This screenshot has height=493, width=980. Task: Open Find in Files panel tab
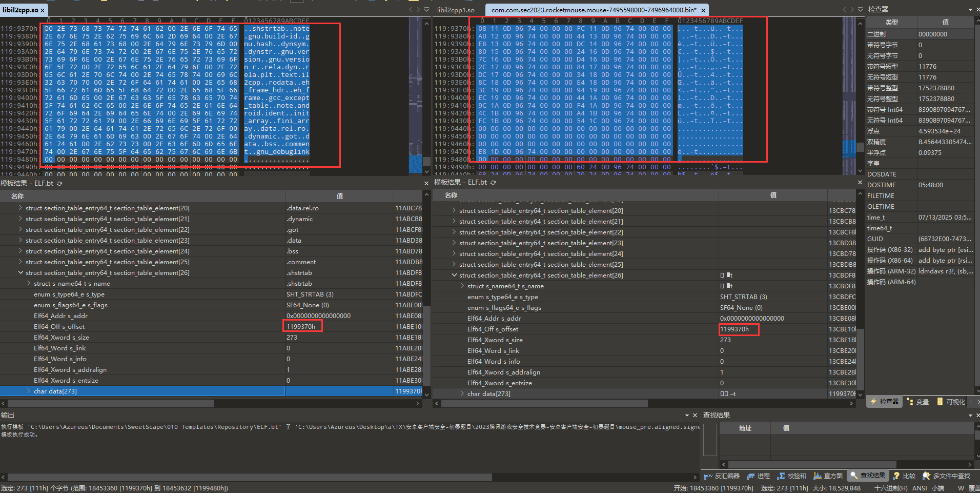947,476
